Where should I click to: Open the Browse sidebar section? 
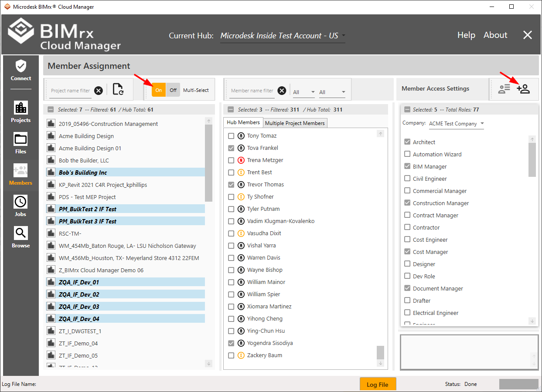coord(21,237)
